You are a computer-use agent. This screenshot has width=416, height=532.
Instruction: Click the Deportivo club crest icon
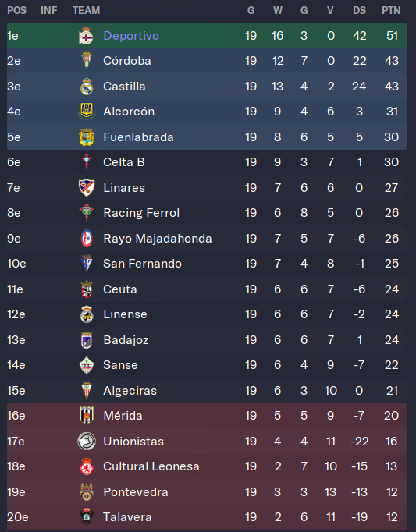tap(87, 36)
